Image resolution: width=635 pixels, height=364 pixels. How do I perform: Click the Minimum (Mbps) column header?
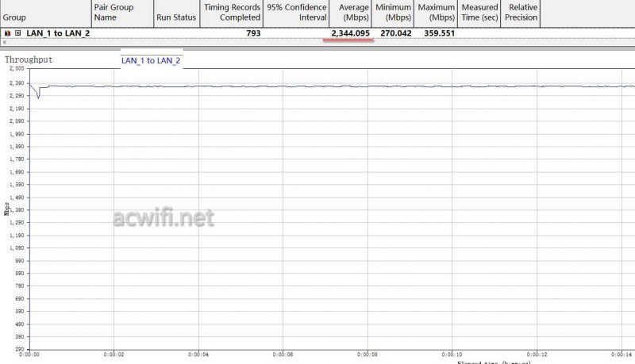(x=394, y=13)
